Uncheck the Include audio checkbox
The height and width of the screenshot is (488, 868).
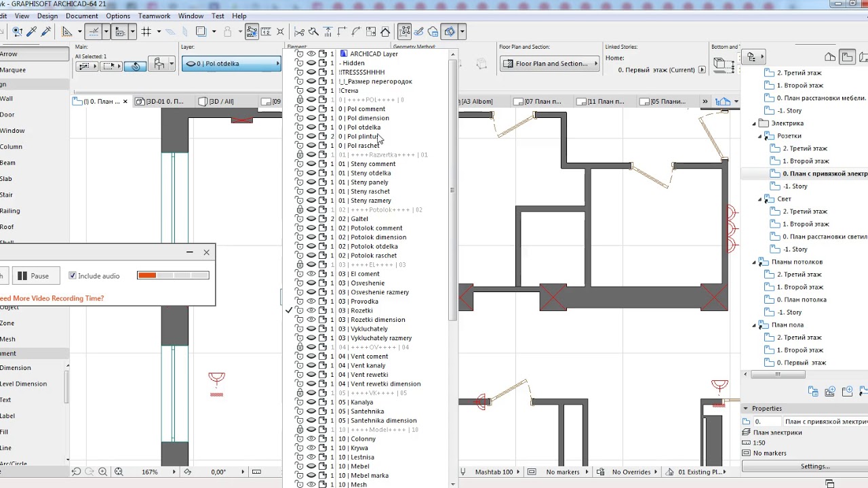[73, 276]
